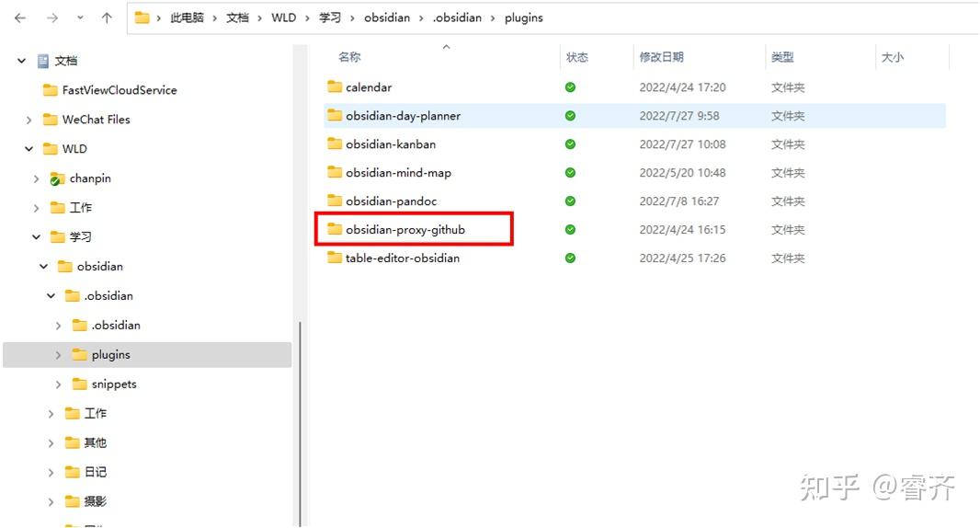
Task: Collapse the 学习 tree node
Action: point(36,237)
